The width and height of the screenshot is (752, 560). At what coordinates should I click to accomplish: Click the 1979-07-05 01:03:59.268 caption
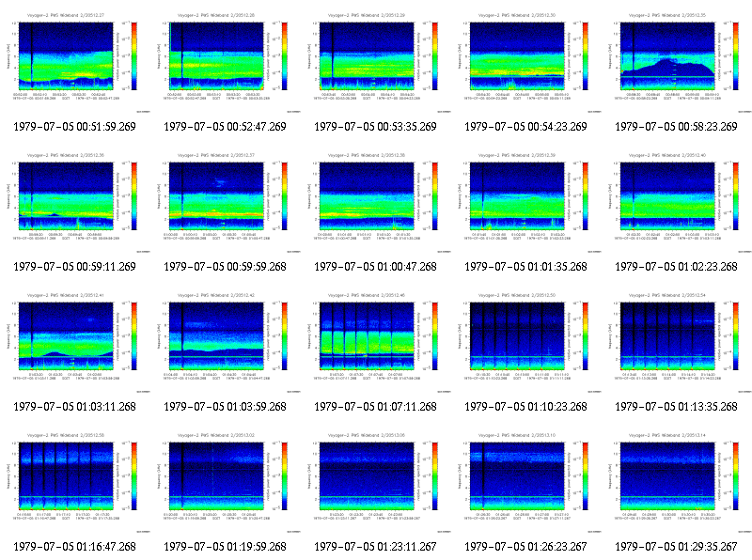[225, 407]
